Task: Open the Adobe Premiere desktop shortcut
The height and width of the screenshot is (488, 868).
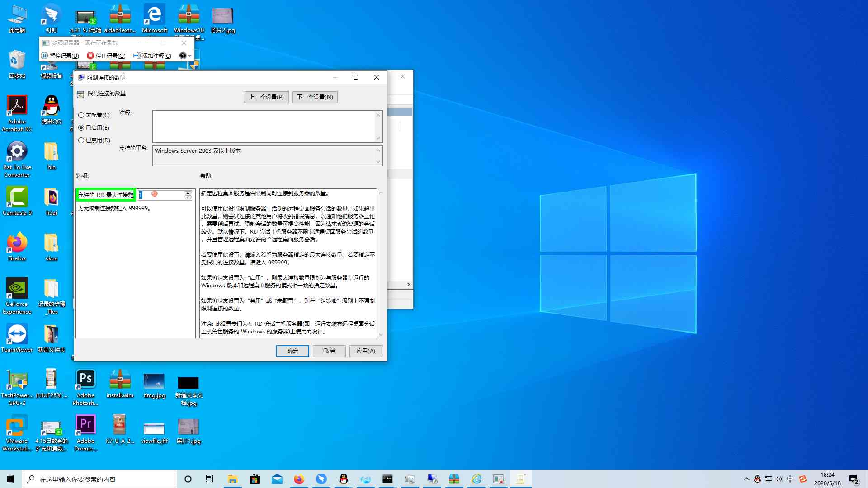Action: (86, 433)
